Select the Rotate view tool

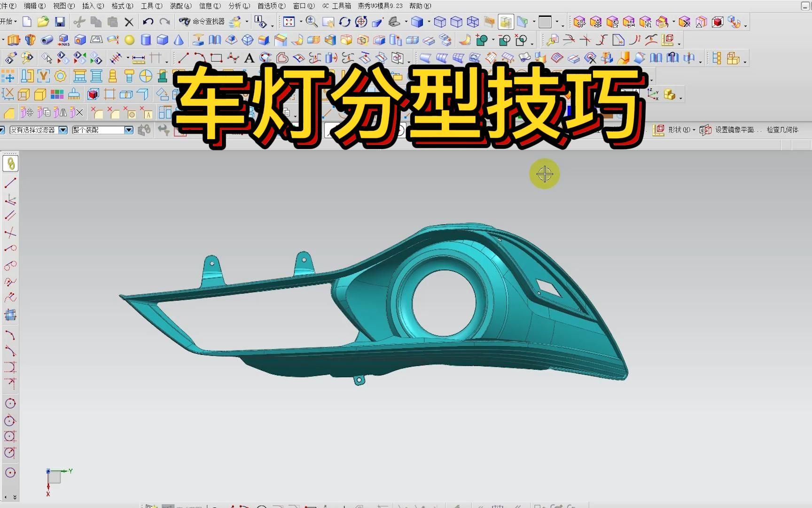point(345,22)
